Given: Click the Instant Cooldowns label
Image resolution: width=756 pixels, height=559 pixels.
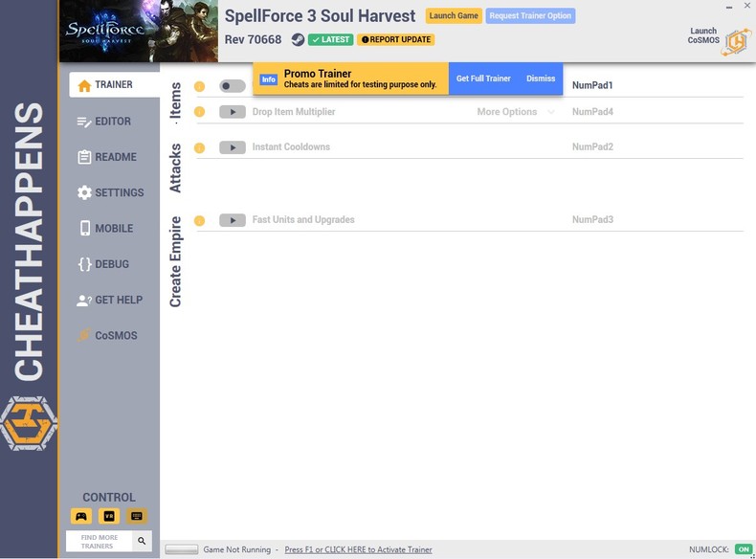Looking at the screenshot, I should 291,146.
